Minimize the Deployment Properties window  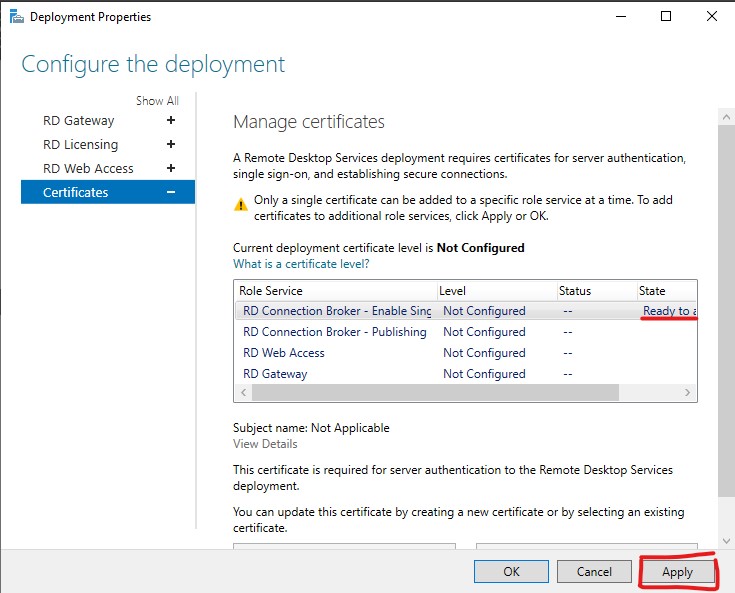point(621,16)
